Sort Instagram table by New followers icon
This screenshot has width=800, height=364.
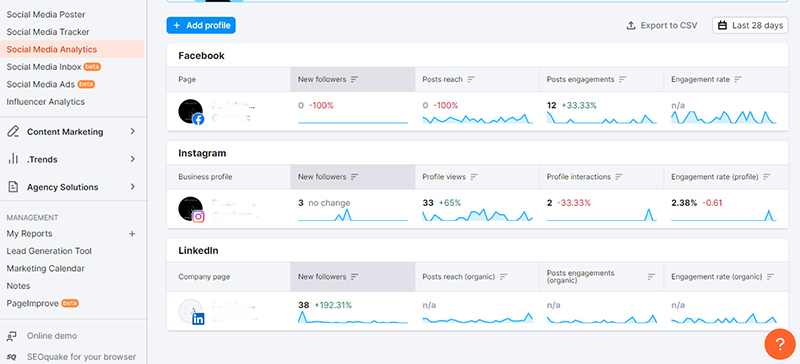point(355,177)
